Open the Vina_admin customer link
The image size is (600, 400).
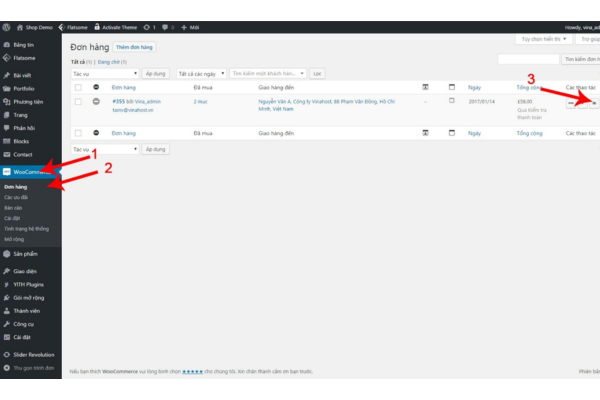[148, 101]
